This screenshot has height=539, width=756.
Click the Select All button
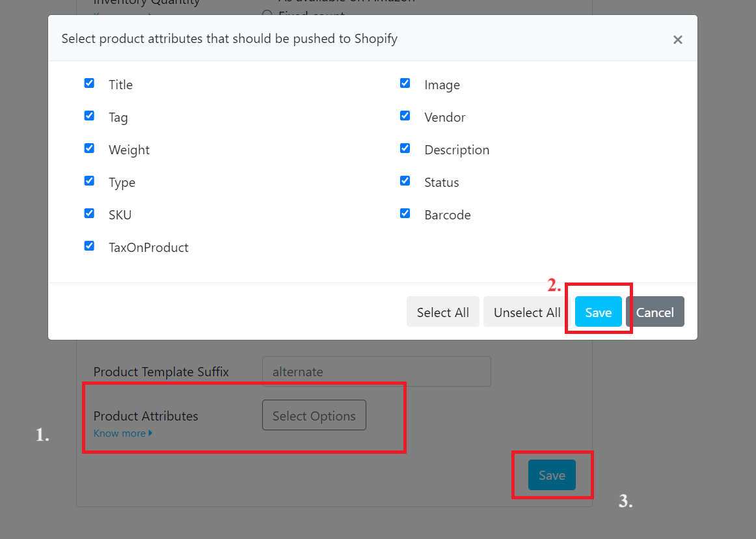(442, 312)
